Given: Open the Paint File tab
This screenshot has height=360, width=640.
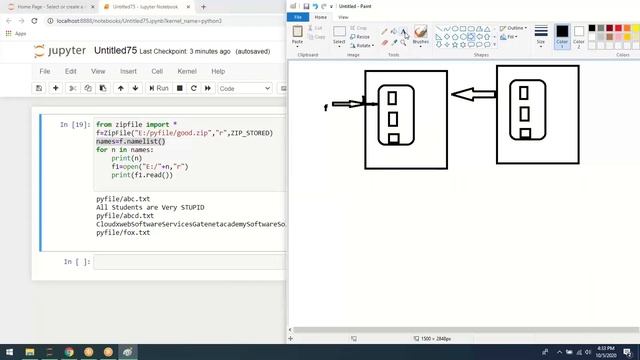Looking at the screenshot, I should 298,17.
